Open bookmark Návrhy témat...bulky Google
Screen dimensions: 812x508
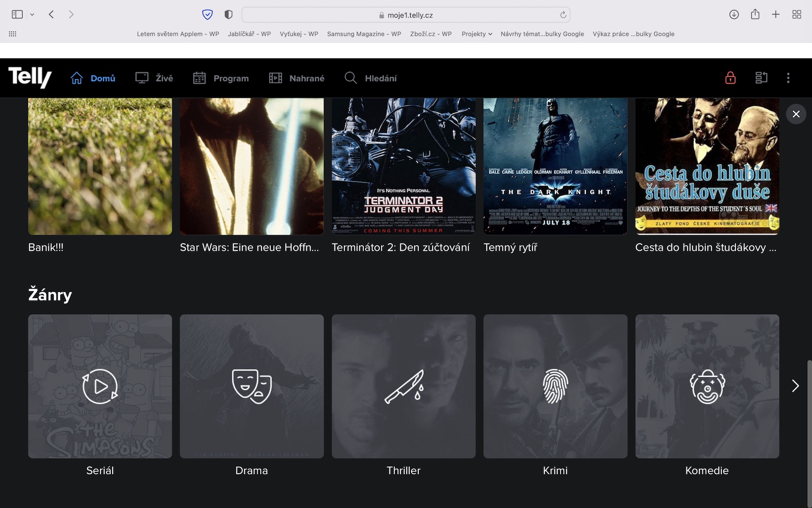point(542,34)
